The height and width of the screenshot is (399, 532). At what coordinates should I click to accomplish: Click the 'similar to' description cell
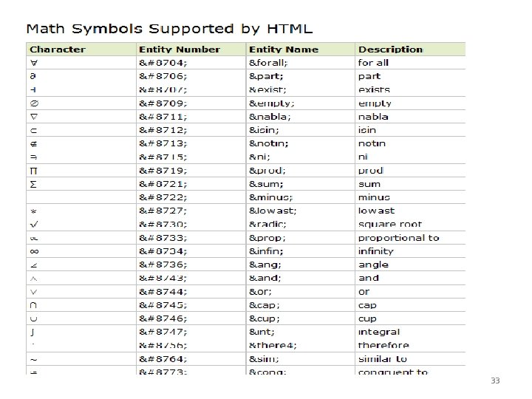(383, 359)
